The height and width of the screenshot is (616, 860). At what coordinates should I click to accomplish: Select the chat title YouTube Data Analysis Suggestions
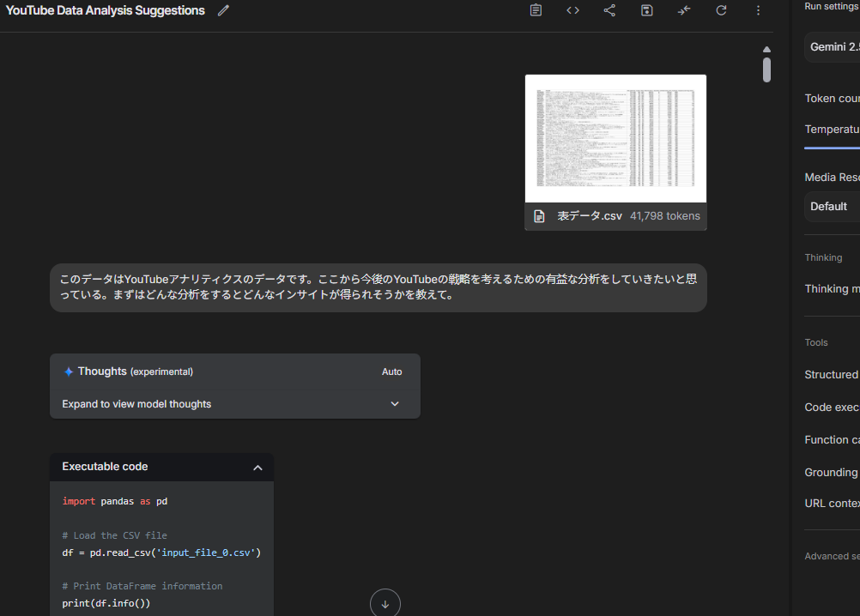pos(106,10)
